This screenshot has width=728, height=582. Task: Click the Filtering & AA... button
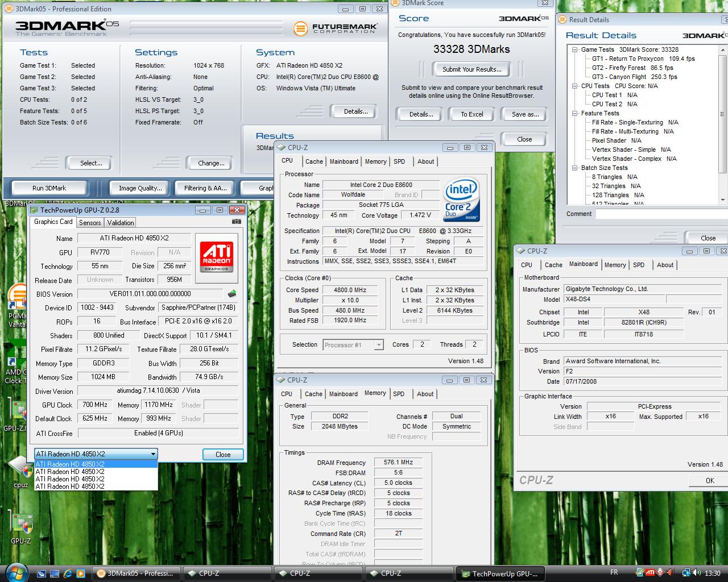pos(205,188)
